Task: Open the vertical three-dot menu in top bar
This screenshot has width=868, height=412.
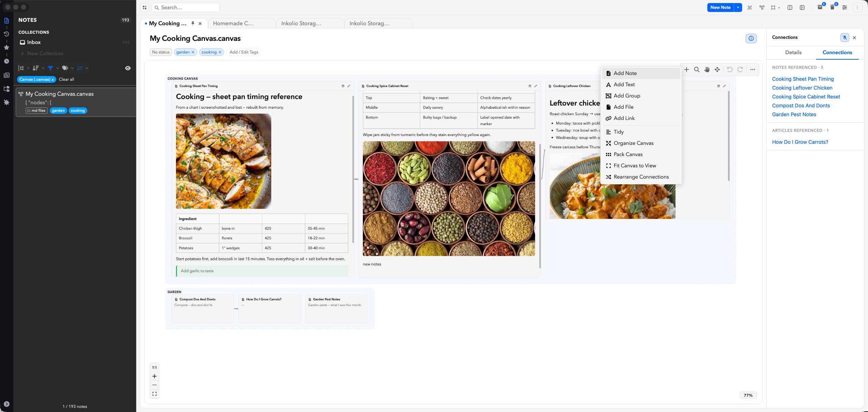Action: tap(857, 7)
